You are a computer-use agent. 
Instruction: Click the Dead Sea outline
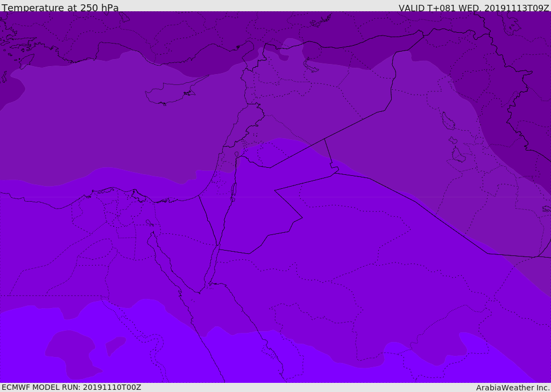(234, 190)
